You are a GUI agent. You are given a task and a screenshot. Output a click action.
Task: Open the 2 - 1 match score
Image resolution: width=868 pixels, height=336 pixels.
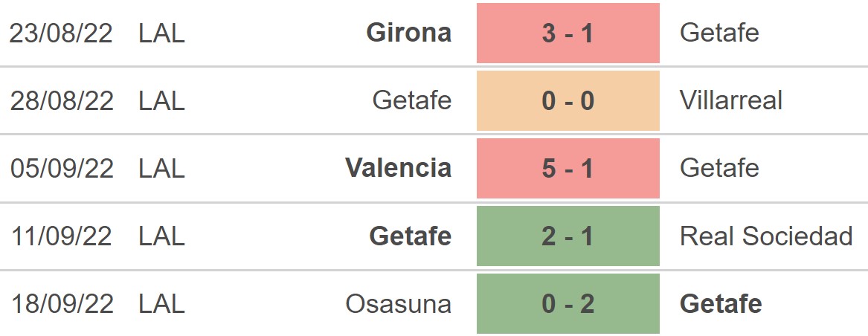click(568, 236)
